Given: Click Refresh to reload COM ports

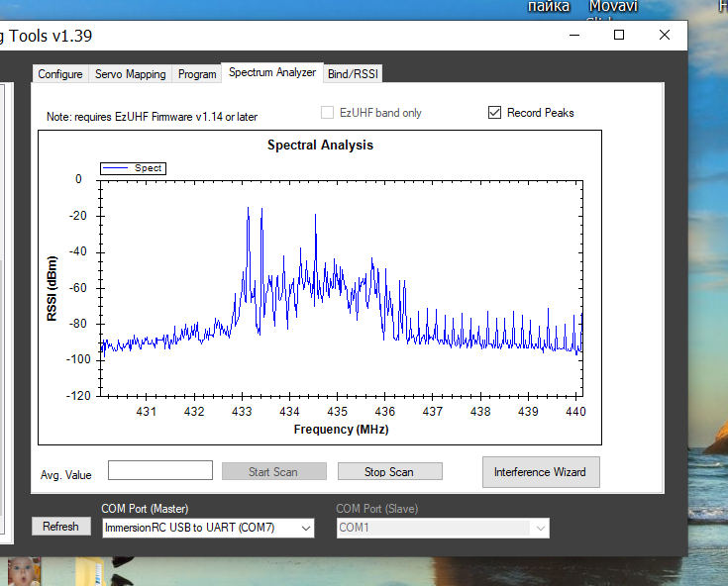Looking at the screenshot, I should pyautogui.click(x=60, y=527).
